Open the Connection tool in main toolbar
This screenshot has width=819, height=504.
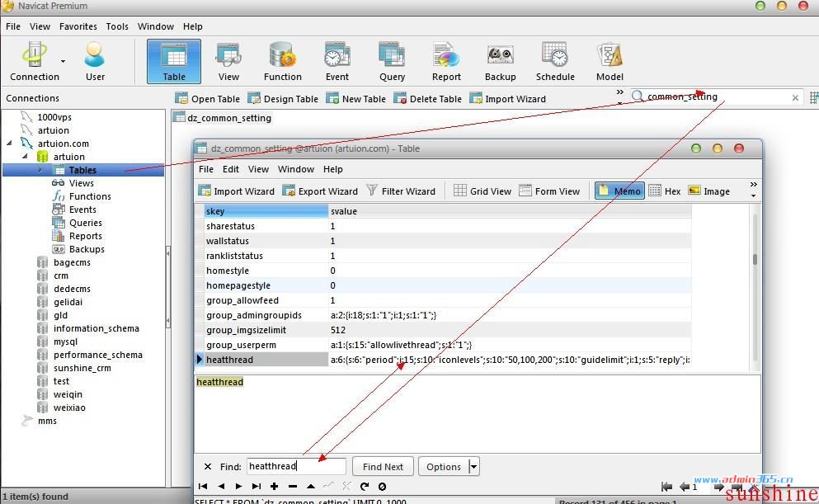(34, 62)
